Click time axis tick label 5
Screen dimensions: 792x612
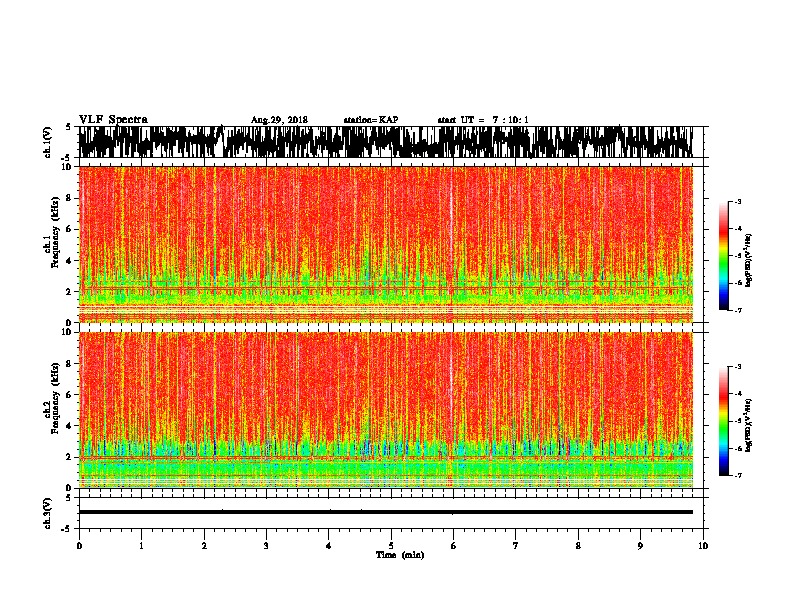[x=391, y=546]
